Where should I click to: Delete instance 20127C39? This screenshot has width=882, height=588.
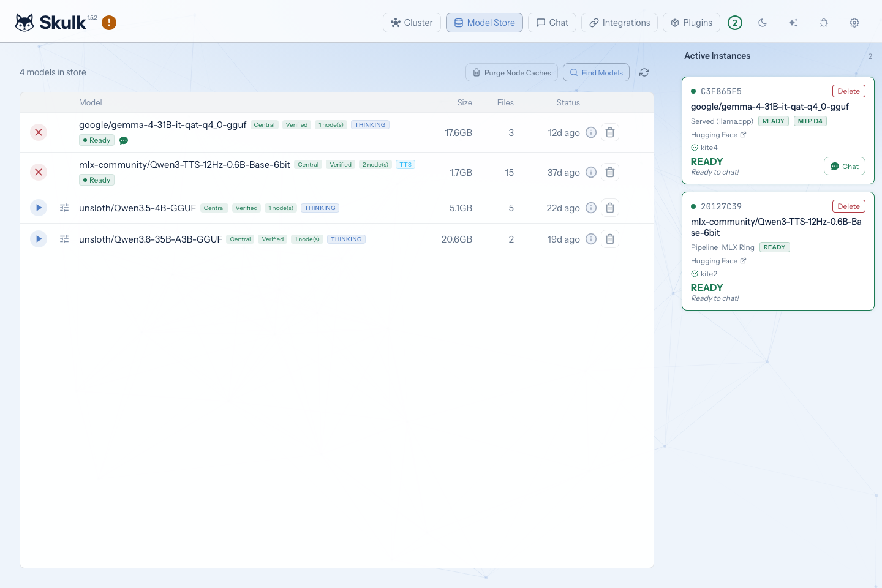pos(848,206)
